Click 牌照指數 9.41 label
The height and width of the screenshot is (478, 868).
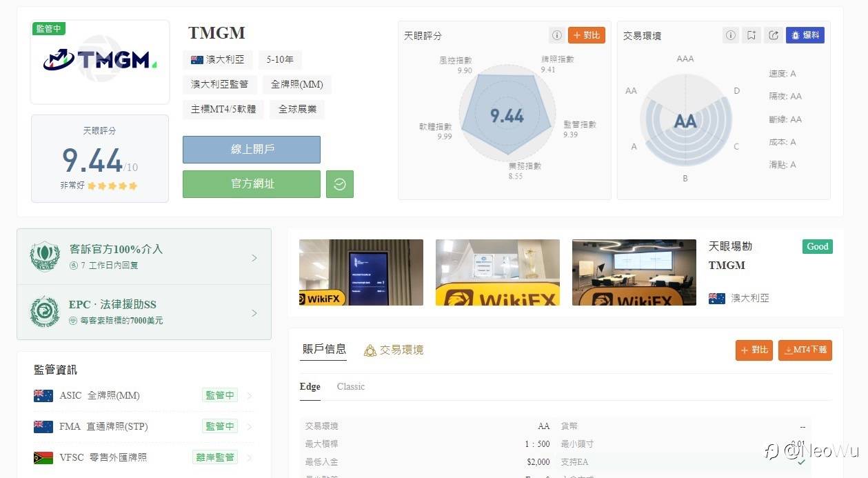point(558,64)
